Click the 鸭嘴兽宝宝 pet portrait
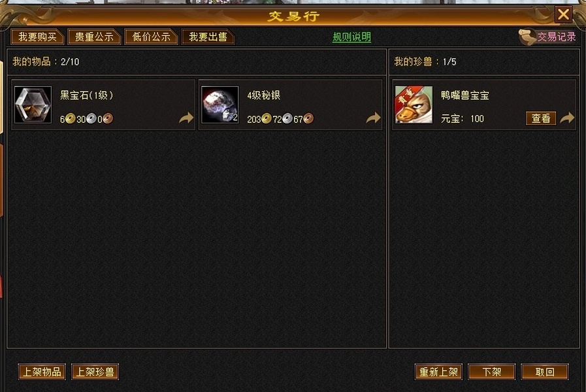 click(414, 105)
